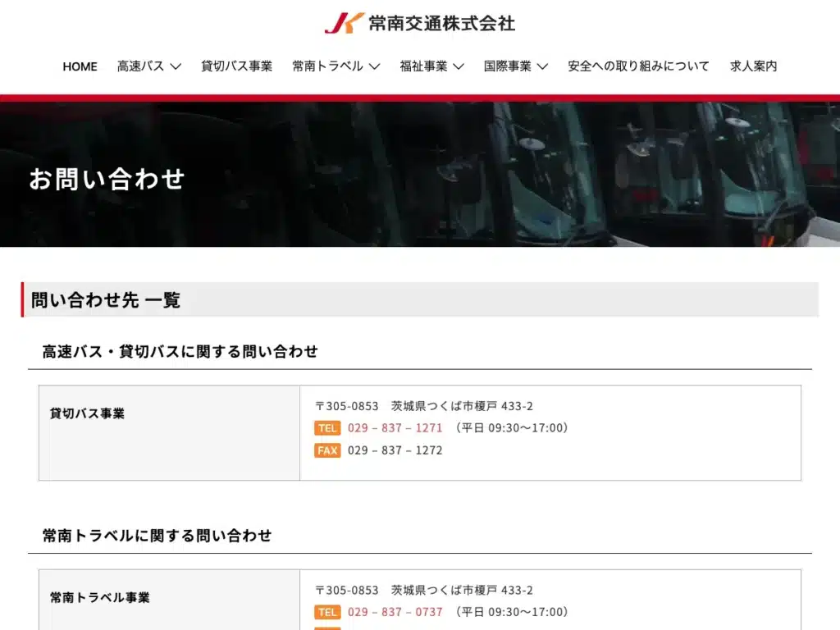This screenshot has height=630, width=840.
Task: Click TEL badge in 常南トラベル事業 row
Action: [x=327, y=612]
